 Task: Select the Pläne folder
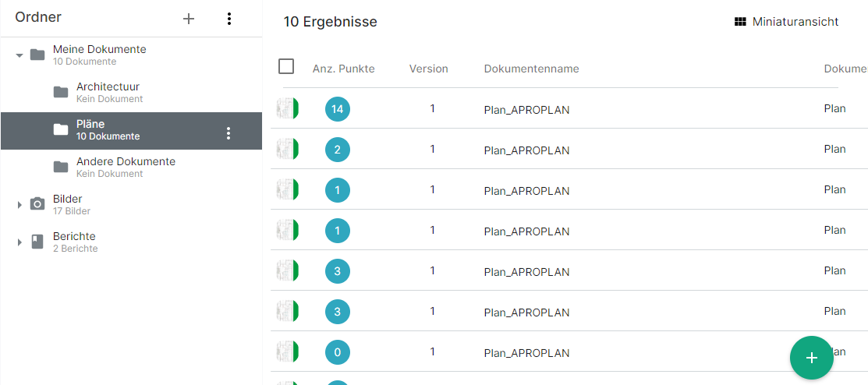click(x=131, y=131)
